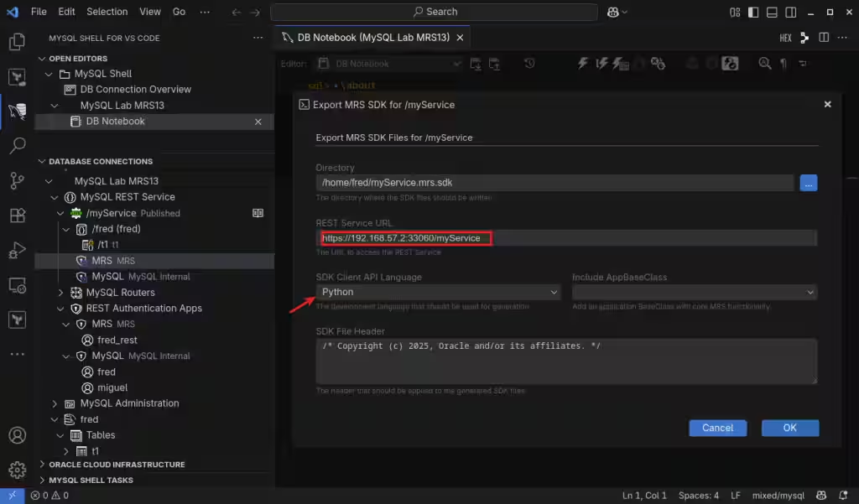Toggle the secondary side bar layout icon
The width and height of the screenshot is (859, 504).
[x=790, y=12]
